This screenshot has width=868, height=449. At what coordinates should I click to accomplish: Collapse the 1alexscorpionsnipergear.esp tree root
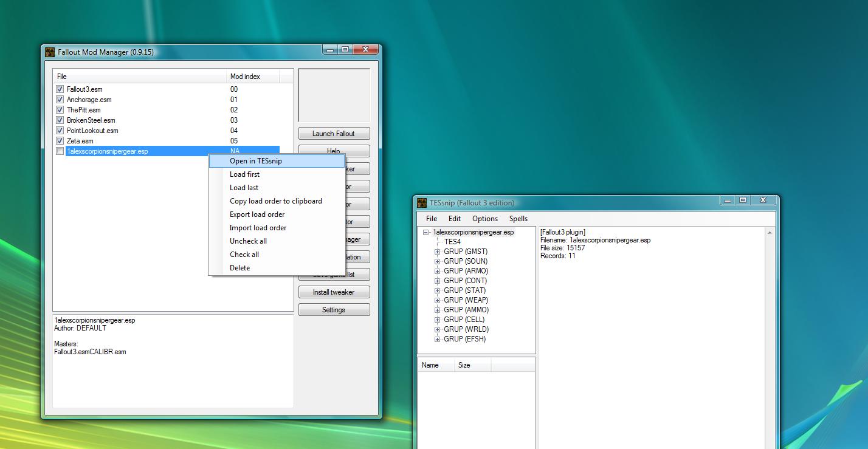pyautogui.click(x=427, y=232)
